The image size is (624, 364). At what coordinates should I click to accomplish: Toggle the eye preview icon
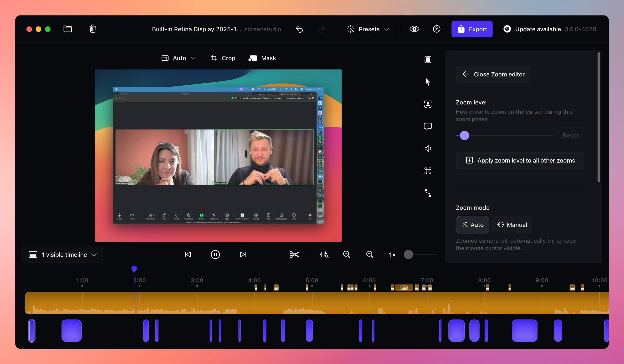coord(414,29)
